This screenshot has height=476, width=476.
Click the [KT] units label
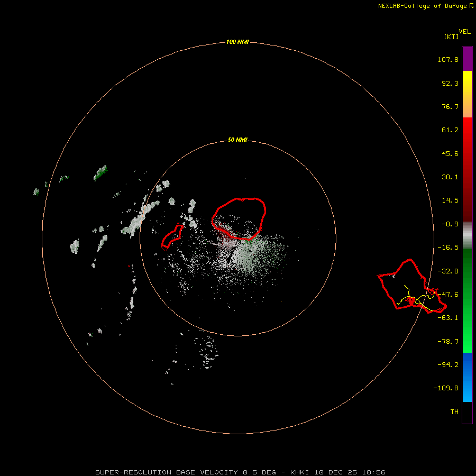pyautogui.click(x=451, y=36)
